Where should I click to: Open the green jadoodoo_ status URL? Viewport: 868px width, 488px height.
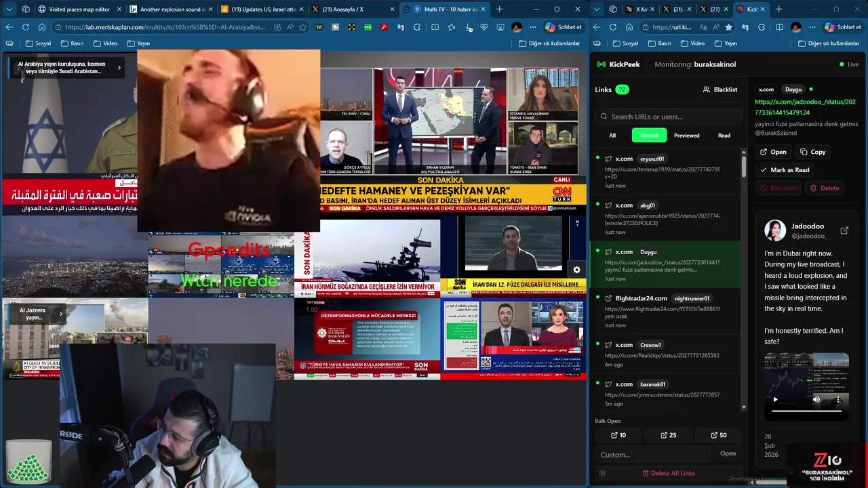(805, 107)
